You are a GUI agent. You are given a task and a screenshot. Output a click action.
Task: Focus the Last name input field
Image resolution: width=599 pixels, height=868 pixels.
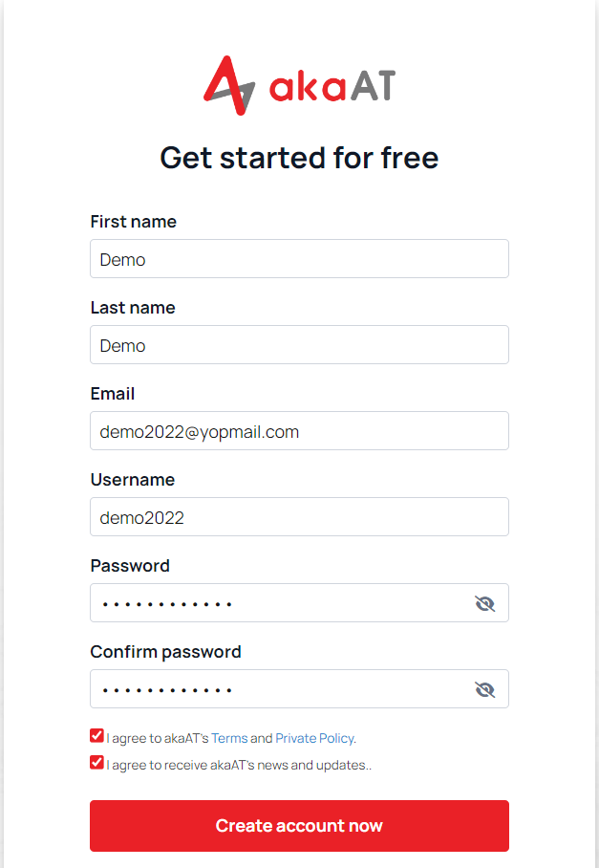tap(299, 344)
